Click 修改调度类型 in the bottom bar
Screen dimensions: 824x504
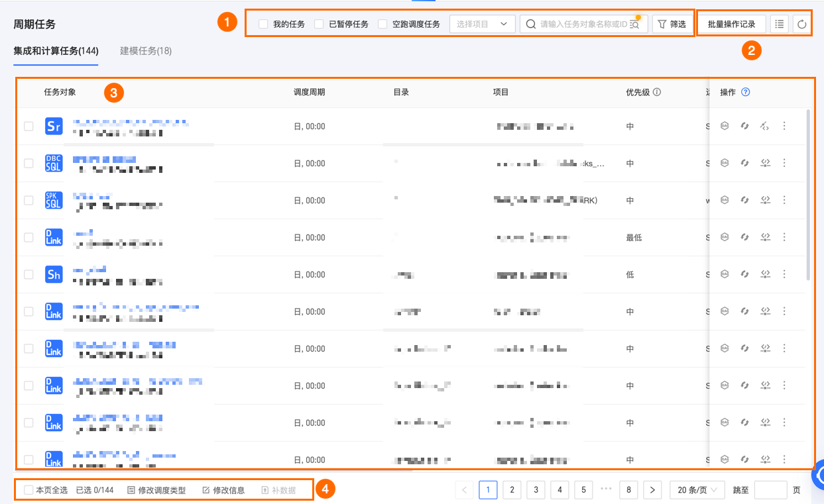[156, 490]
